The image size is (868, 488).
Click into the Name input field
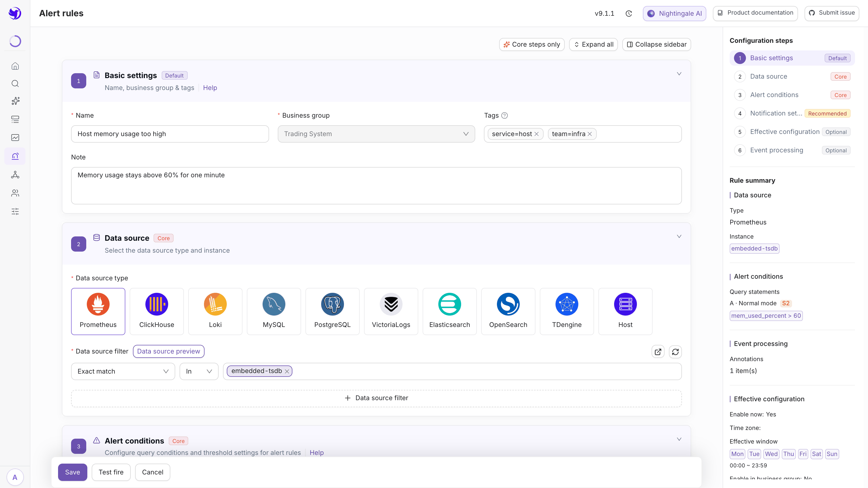170,134
